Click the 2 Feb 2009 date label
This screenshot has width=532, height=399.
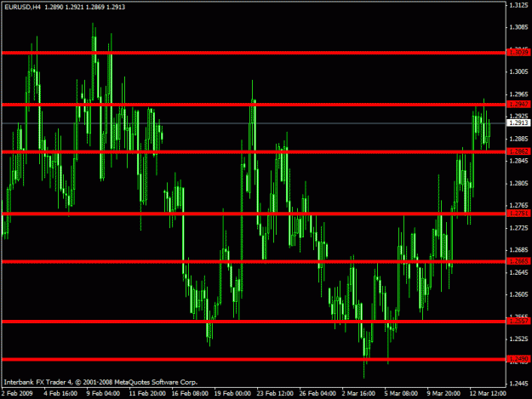[x=17, y=393]
